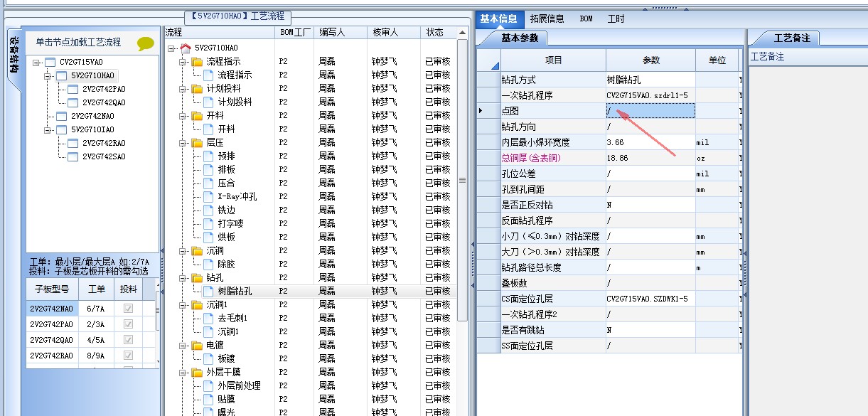Click the yellow speech bubble icon
Viewport: 868px width, 416px height.
click(146, 43)
